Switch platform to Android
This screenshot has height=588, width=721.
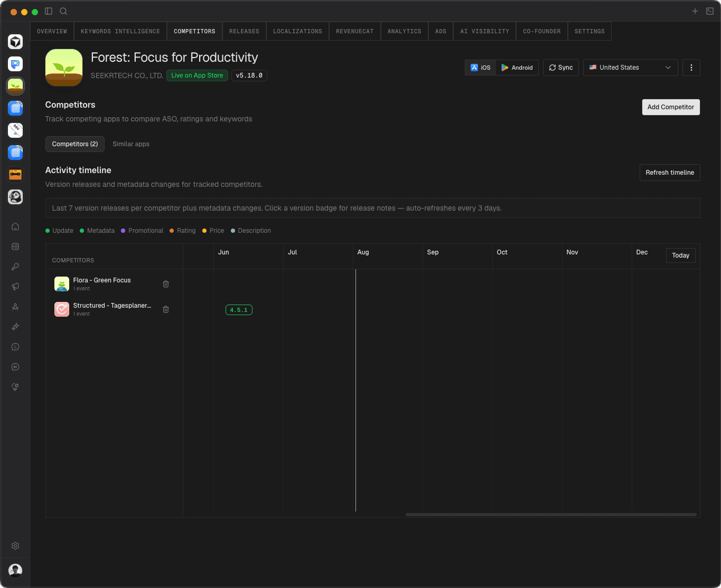point(517,68)
